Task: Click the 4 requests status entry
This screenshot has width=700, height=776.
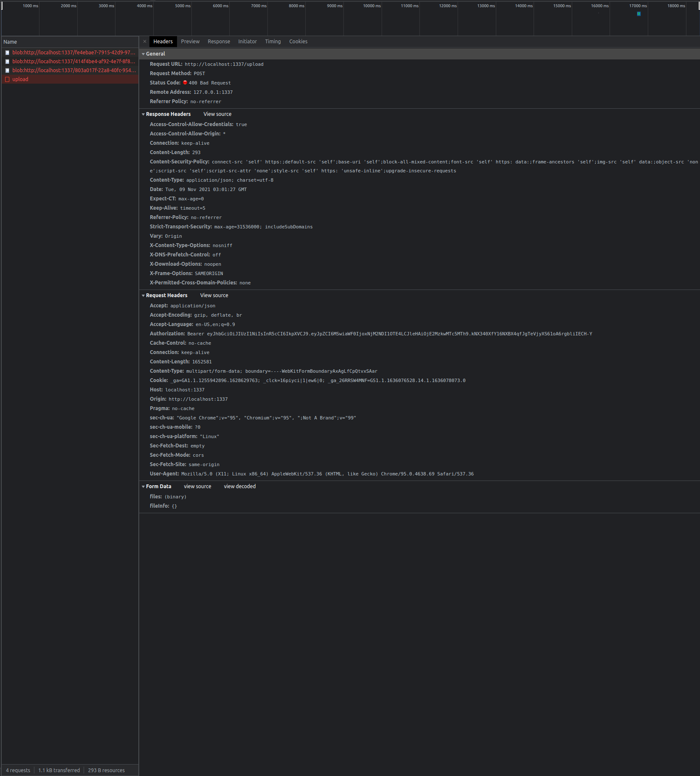Action: pyautogui.click(x=18, y=770)
